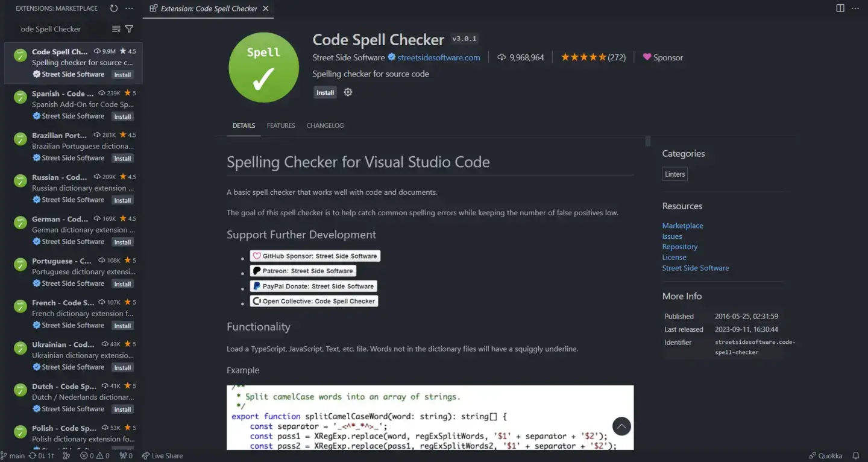Select the Linters category tag
The image size is (868, 462).
click(675, 174)
